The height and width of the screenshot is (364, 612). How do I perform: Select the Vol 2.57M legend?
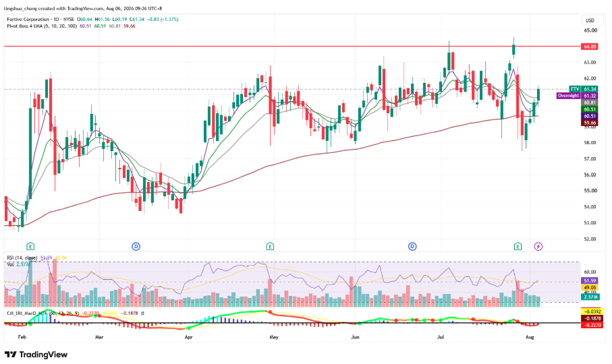coord(18,264)
